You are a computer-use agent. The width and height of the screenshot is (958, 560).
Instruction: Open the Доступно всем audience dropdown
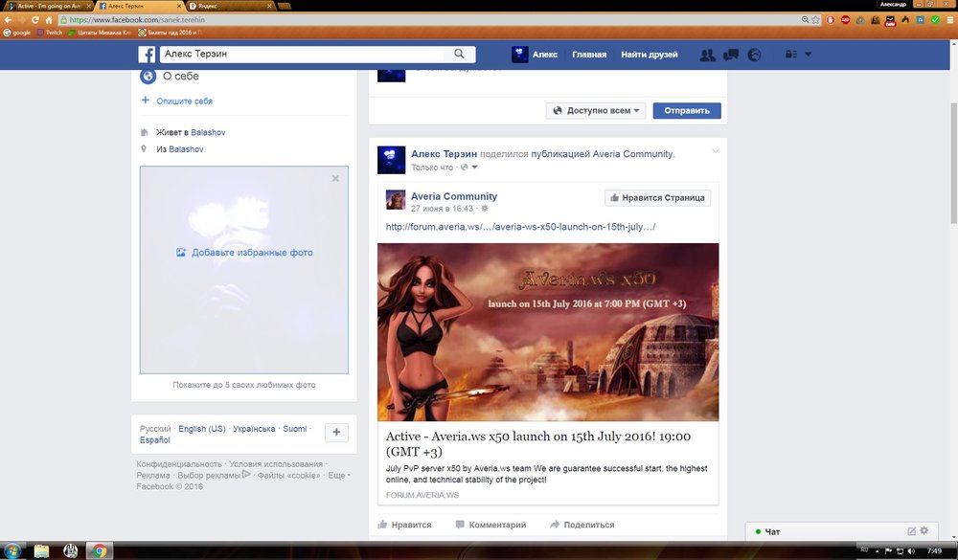pos(596,110)
